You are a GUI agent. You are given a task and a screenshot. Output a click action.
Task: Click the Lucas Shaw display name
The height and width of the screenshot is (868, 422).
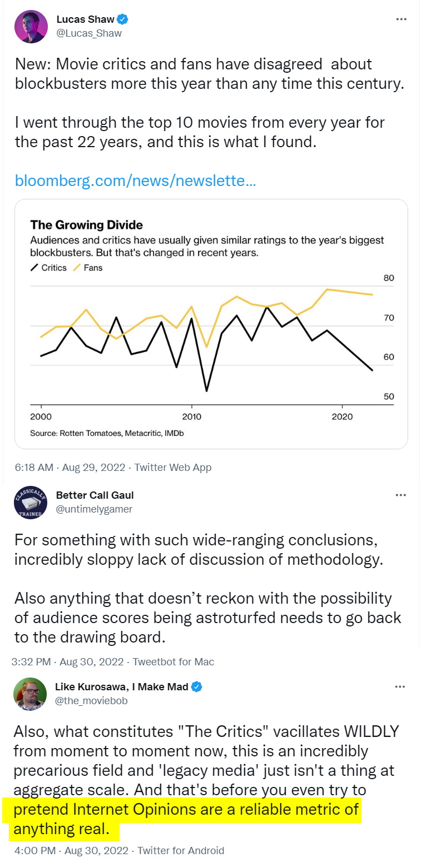(85, 19)
